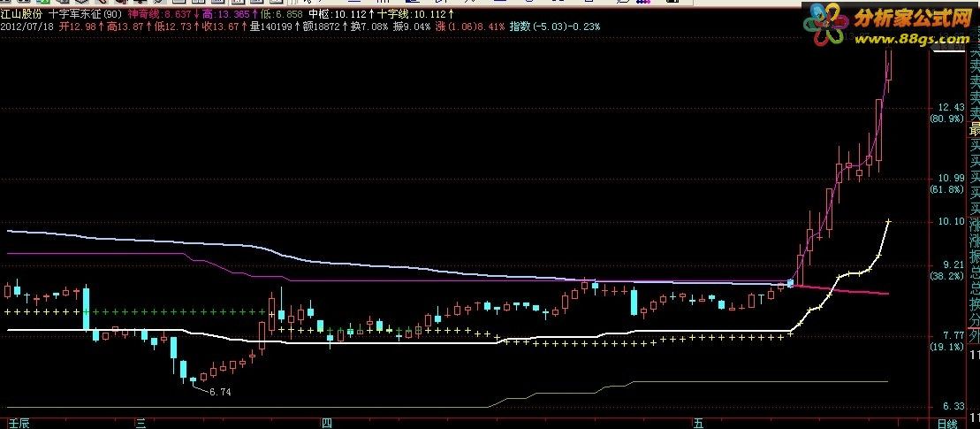Viewport: 980px width, 429px height.
Task: Select the 中枢:10.112 readout
Action: [x=338, y=14]
